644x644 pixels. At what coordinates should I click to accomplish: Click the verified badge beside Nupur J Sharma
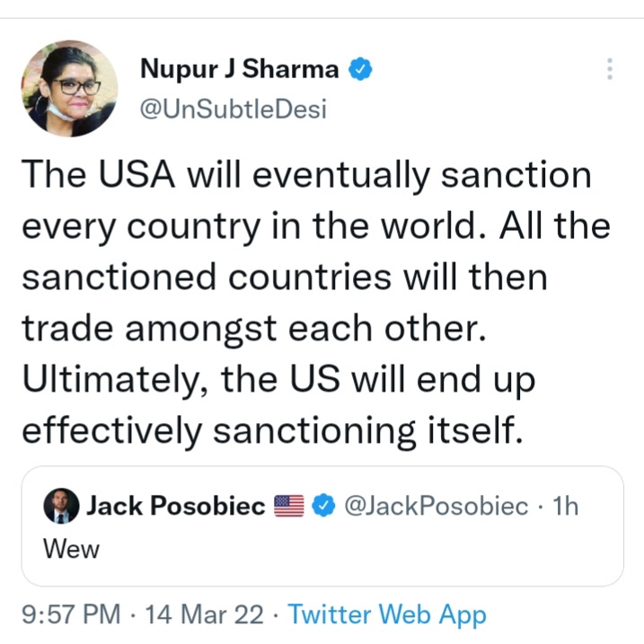click(362, 68)
